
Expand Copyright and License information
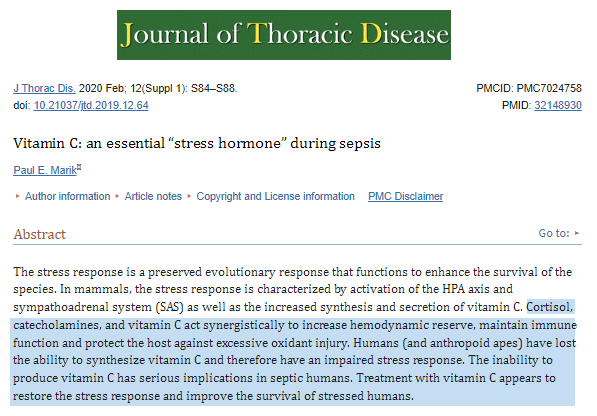(275, 196)
